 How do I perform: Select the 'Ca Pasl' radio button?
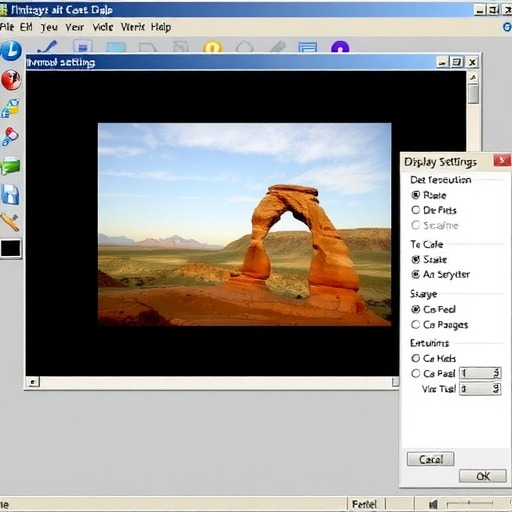(x=415, y=373)
